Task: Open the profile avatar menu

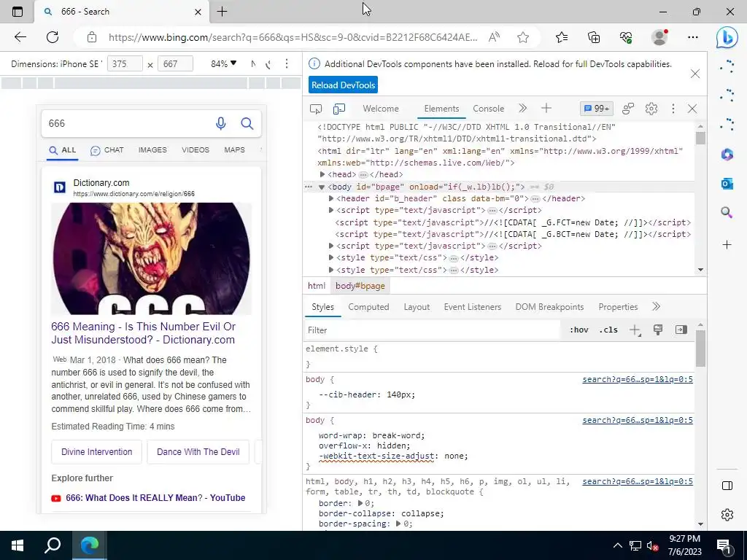Action: pos(659,37)
